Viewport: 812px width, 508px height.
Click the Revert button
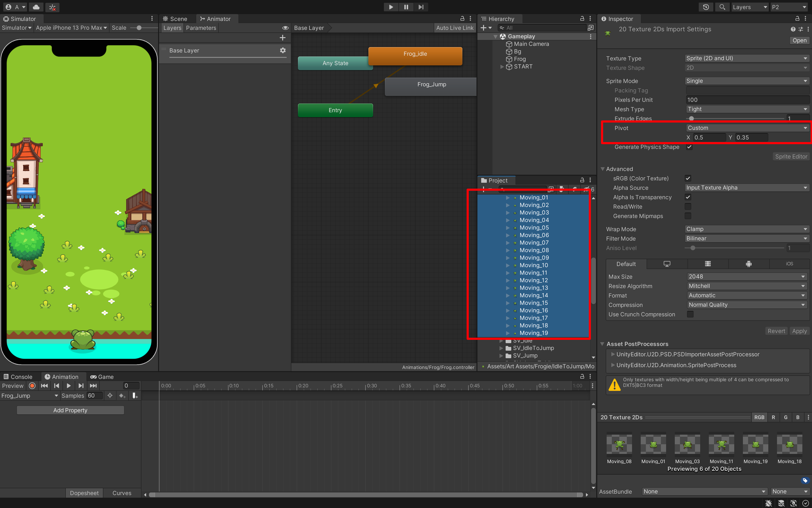click(776, 331)
